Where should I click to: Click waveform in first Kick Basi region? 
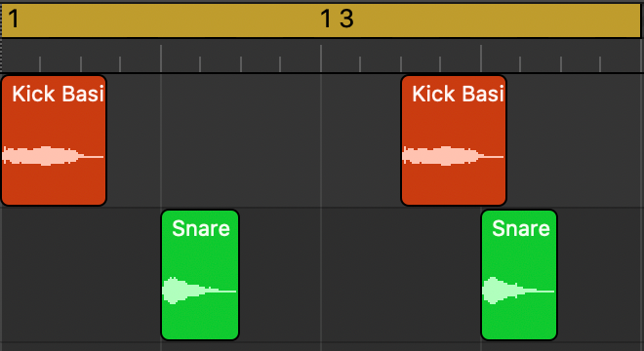(53, 156)
